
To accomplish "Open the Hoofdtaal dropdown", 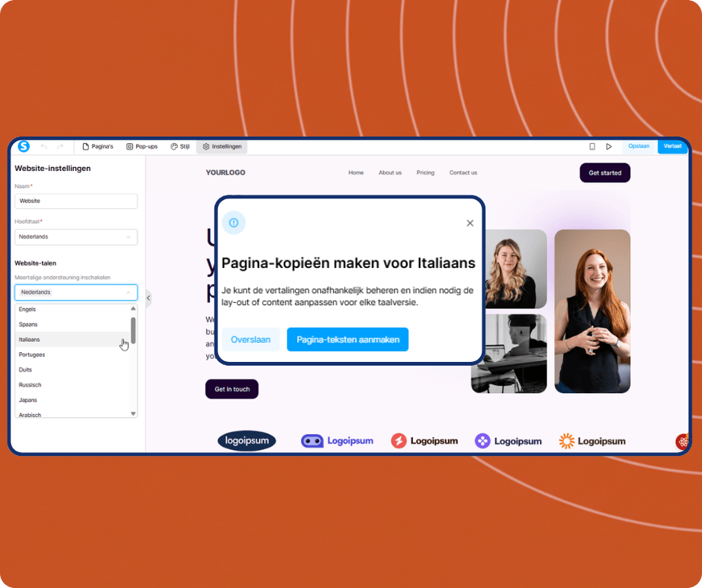I will coord(76,237).
